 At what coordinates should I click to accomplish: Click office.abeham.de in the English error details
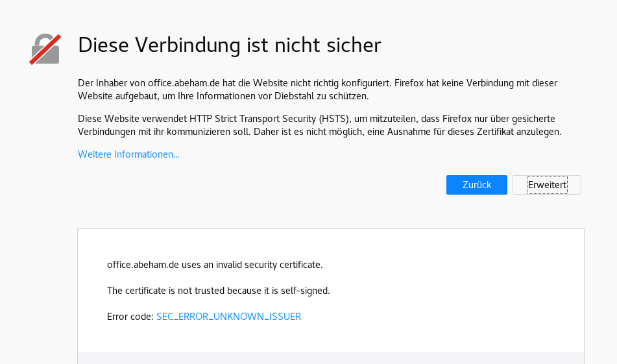143,265
